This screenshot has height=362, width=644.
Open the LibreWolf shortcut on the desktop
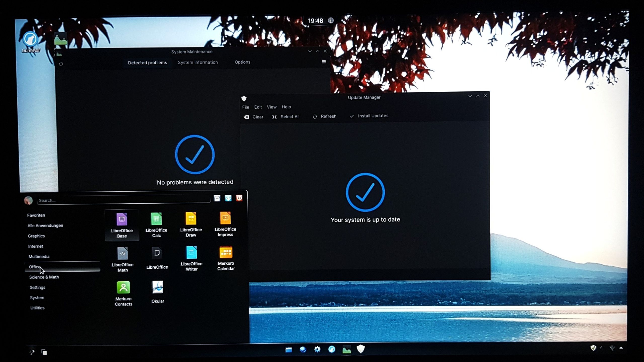tap(30, 42)
